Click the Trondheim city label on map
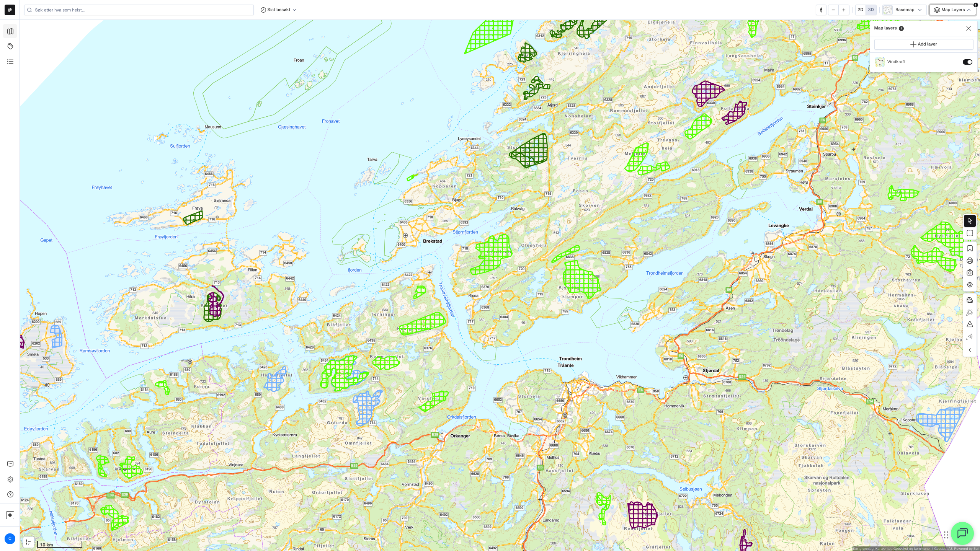980x551 pixels. coord(570,359)
